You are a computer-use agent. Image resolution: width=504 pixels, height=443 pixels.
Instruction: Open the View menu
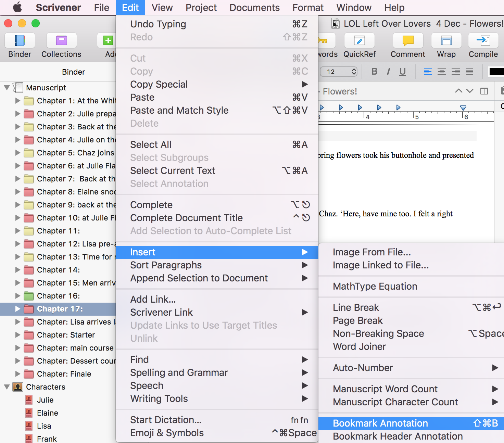pyautogui.click(x=162, y=8)
